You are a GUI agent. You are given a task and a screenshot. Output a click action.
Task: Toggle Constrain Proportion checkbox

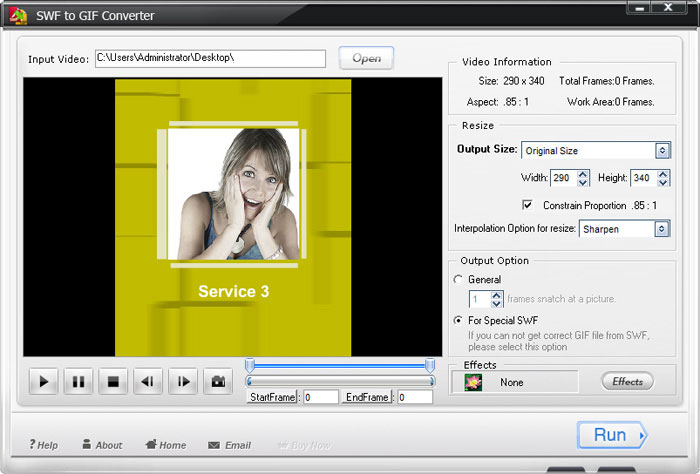tap(527, 205)
